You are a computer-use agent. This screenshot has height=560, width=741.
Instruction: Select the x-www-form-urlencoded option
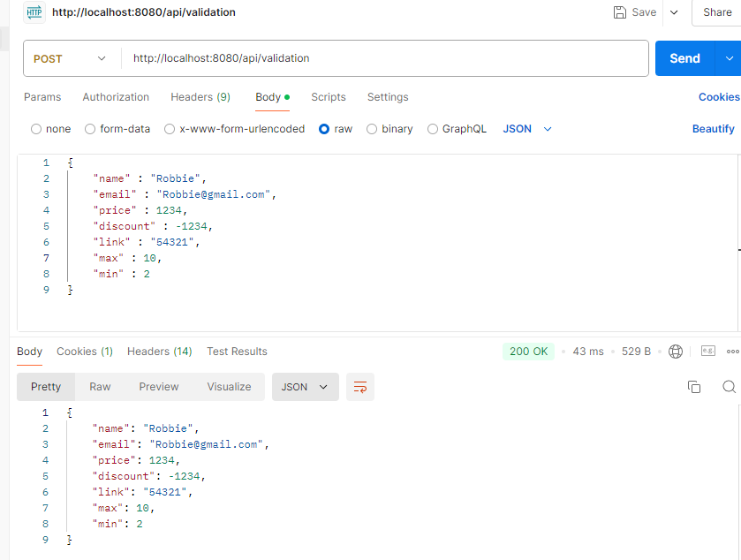234,129
